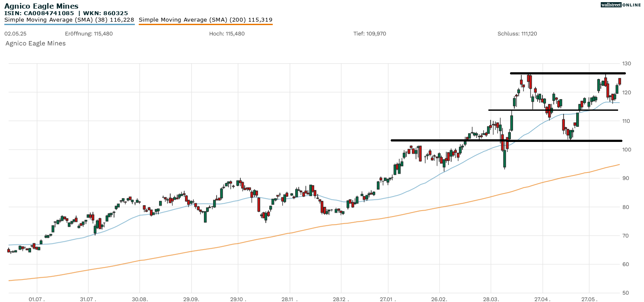Screen dimensions: 644x302
Task: Click the 29.10. date axis label
Action: (x=238, y=299)
